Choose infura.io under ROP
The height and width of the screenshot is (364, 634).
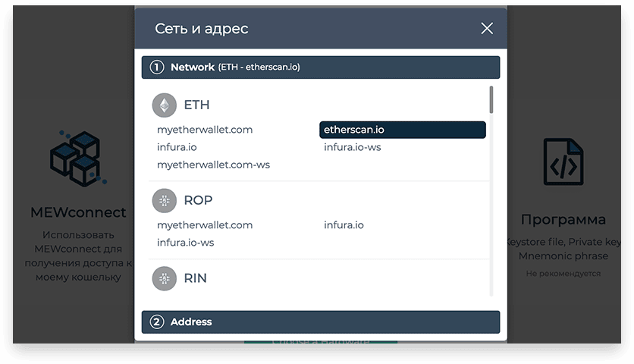click(x=344, y=225)
